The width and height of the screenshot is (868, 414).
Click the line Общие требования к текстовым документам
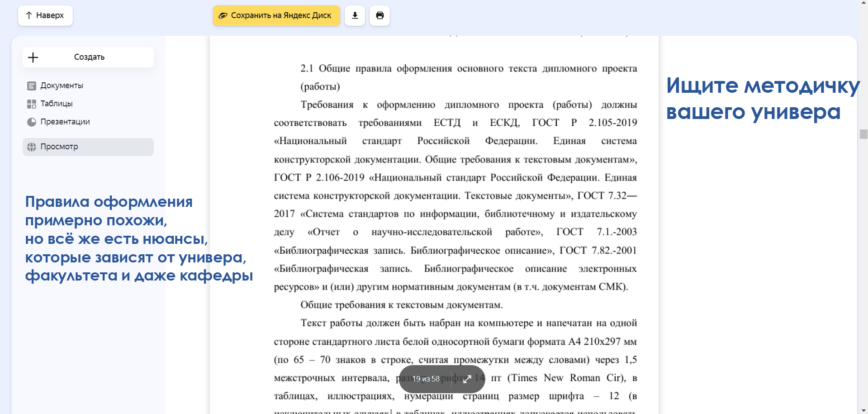click(x=402, y=305)
